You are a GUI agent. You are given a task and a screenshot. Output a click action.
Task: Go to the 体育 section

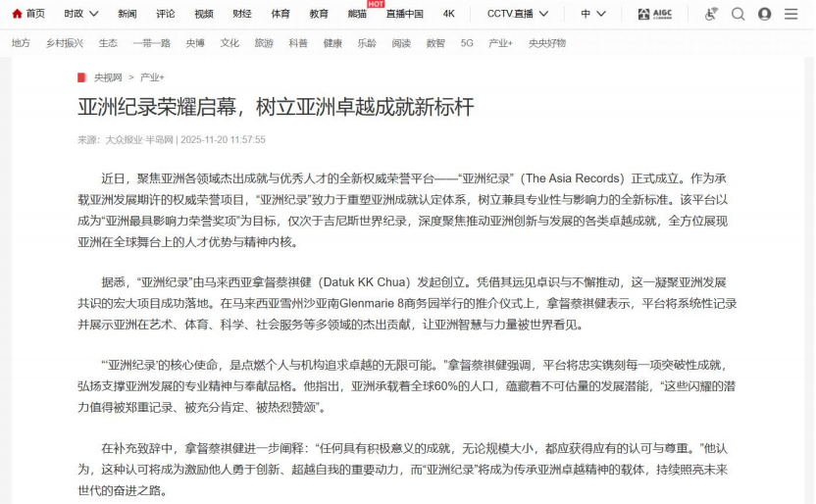[x=280, y=14]
